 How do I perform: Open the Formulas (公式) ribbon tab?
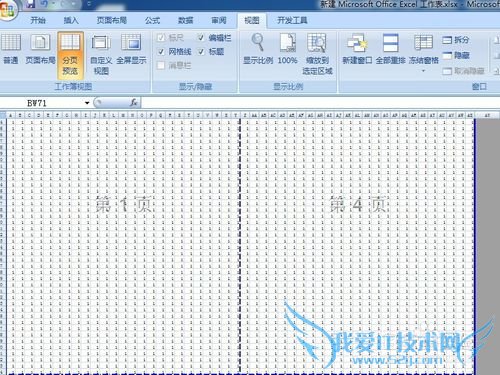pos(152,21)
